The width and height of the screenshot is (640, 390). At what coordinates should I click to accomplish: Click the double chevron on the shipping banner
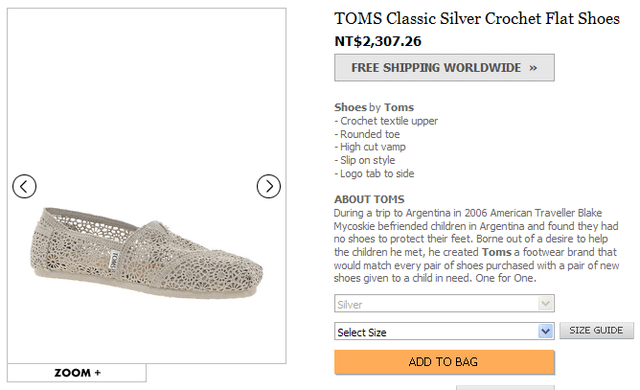click(533, 68)
